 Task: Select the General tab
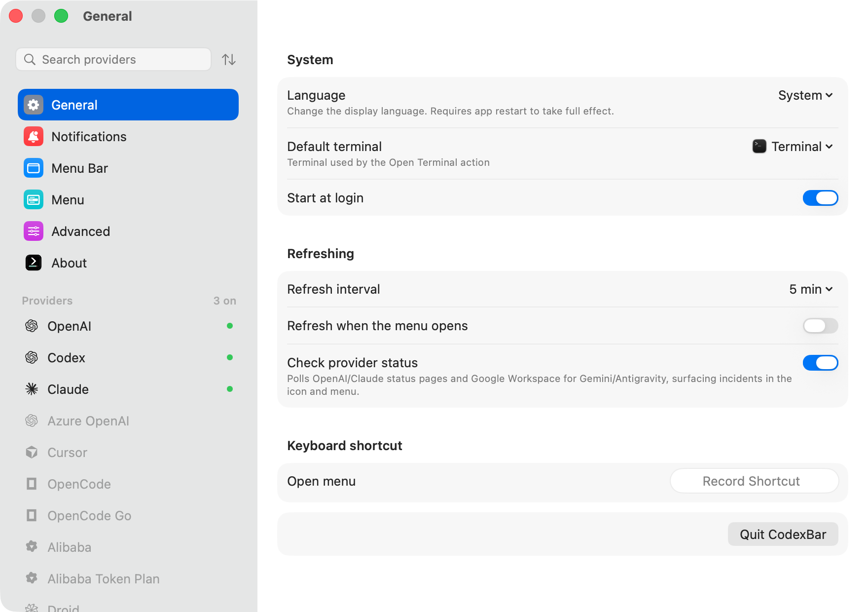coord(128,105)
